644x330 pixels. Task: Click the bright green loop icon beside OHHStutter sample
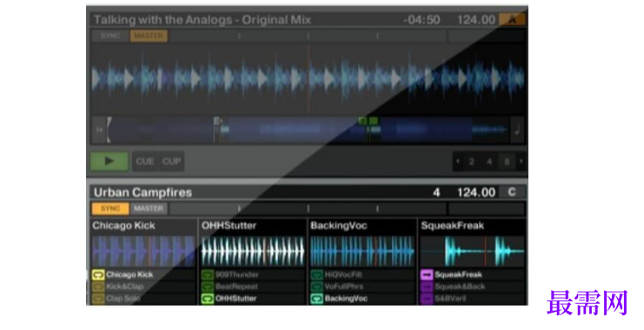[x=207, y=299]
